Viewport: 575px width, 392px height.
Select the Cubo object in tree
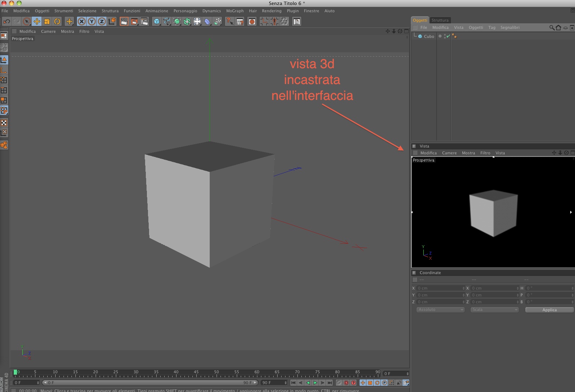point(429,36)
